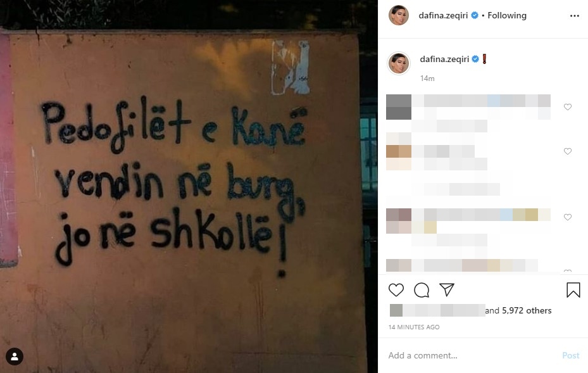Like the second comment
Image resolution: width=588 pixels, height=373 pixels.
pos(568,151)
